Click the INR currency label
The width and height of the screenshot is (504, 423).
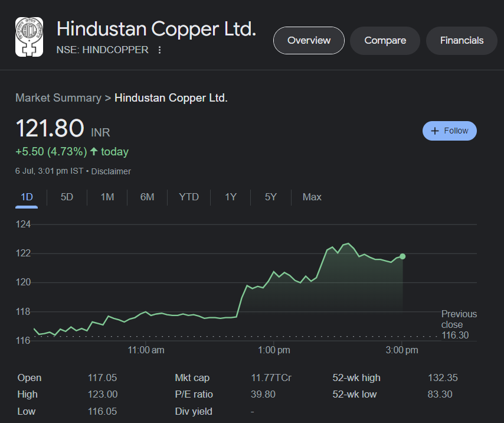click(100, 132)
